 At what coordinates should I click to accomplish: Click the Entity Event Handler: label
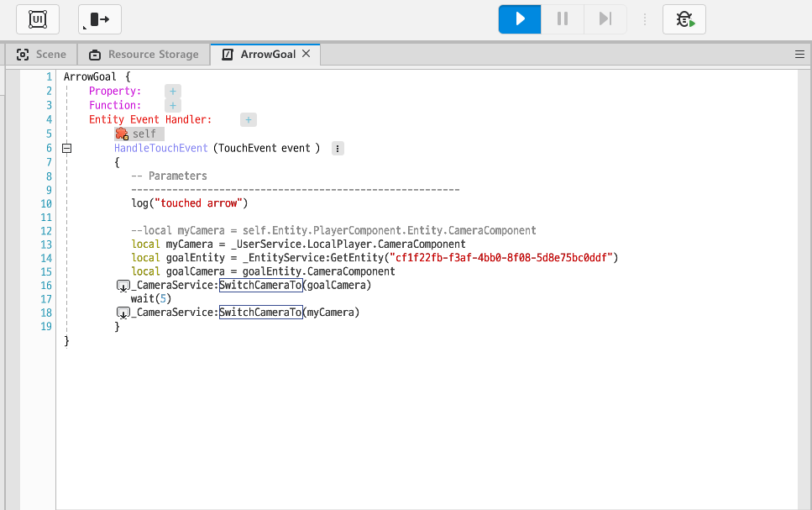150,119
